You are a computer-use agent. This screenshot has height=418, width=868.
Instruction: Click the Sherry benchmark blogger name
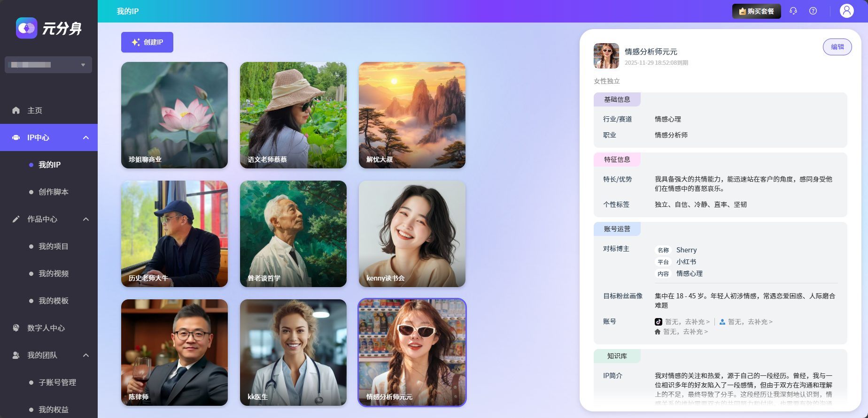point(687,250)
